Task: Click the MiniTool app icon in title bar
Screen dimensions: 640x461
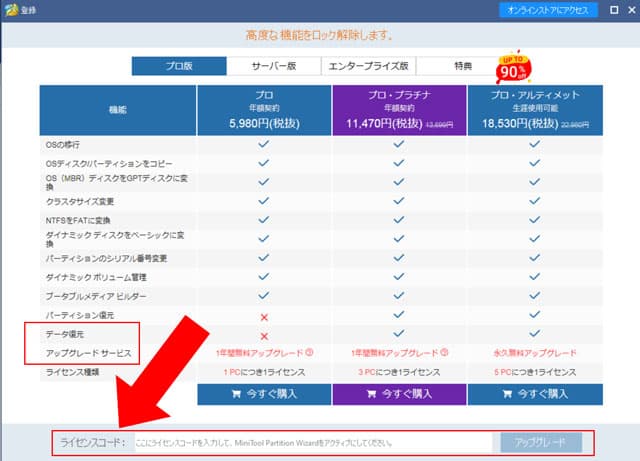Action: [x=11, y=10]
